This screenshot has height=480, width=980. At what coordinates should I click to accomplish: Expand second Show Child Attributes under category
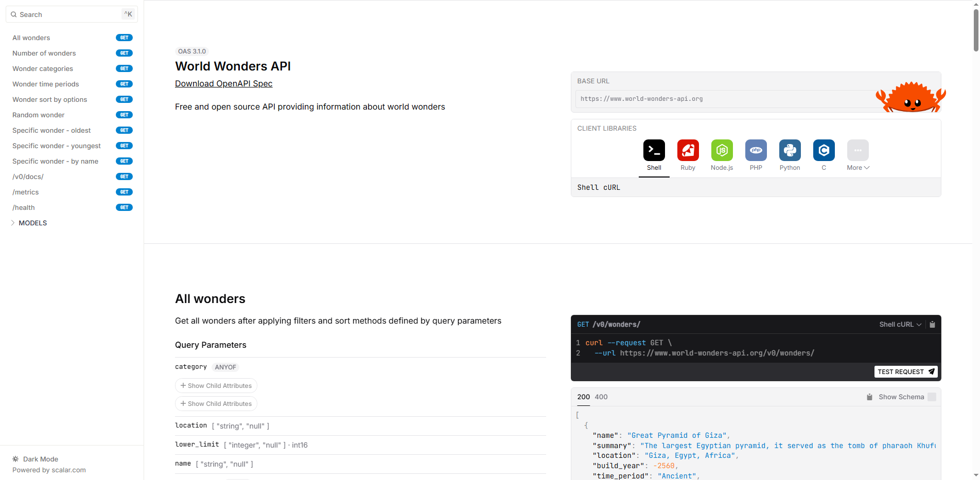(216, 404)
